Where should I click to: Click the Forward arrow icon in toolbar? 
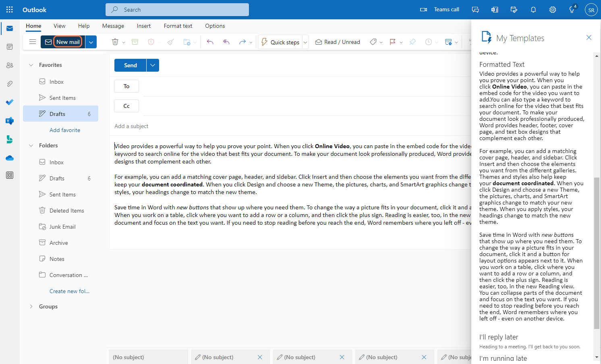242,42
